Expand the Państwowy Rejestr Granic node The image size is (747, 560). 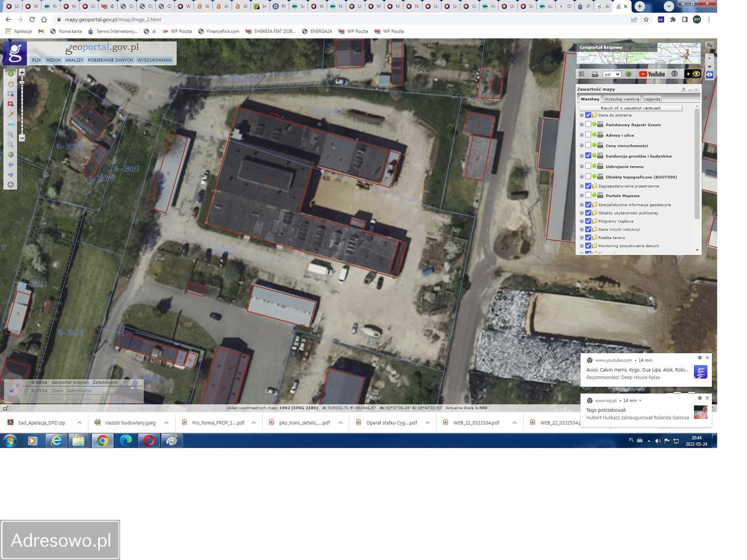click(x=581, y=125)
